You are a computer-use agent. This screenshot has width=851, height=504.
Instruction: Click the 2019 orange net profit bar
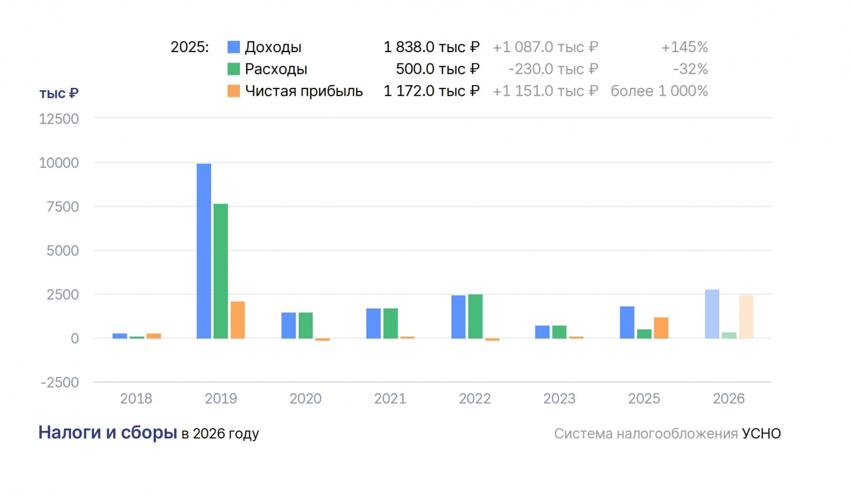point(238,320)
